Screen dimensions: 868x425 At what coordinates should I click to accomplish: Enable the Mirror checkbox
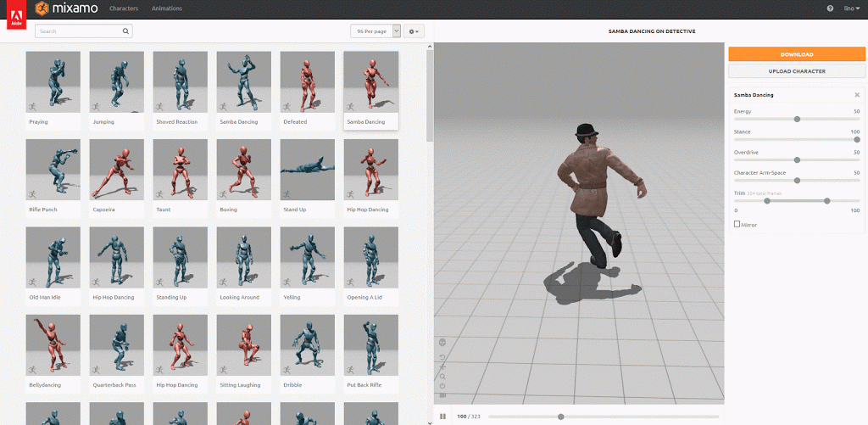point(737,224)
